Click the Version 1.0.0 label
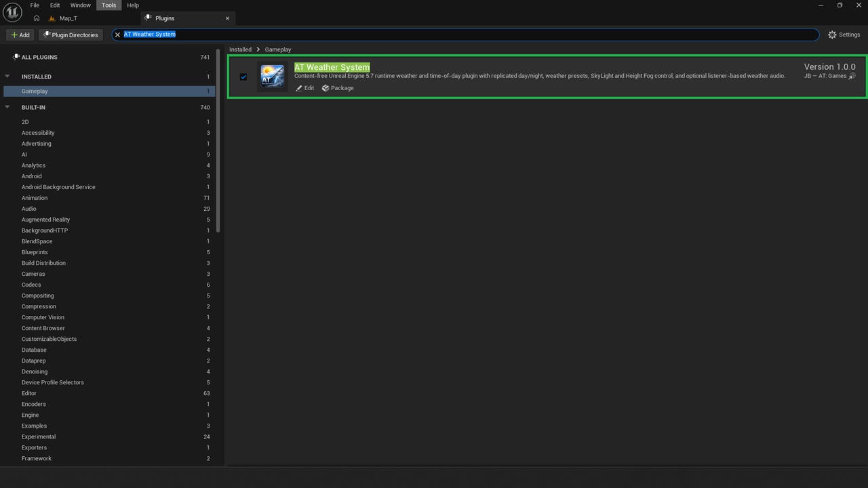Image resolution: width=868 pixels, height=488 pixels. point(830,66)
